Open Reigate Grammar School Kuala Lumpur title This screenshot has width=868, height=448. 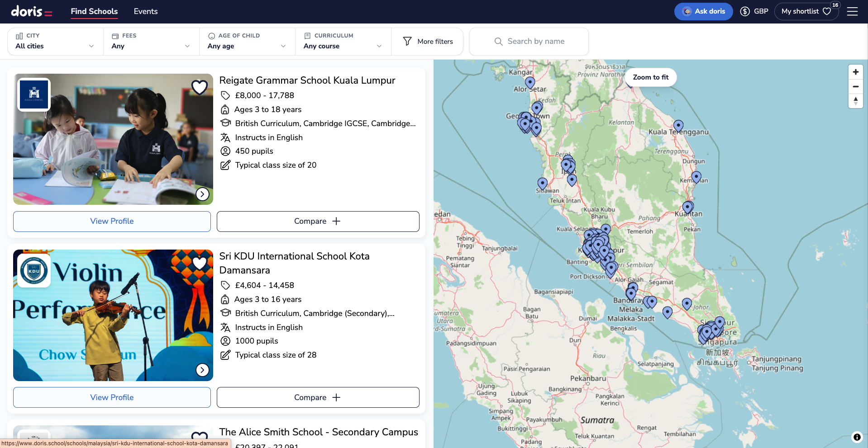pos(307,80)
